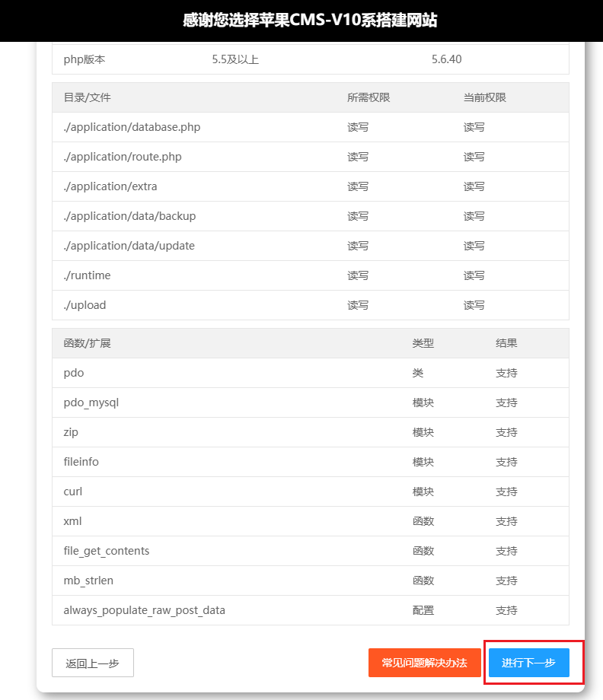Viewport: 603px width, 700px height.
Task: Click the ./application/data/update path
Action: (x=129, y=246)
